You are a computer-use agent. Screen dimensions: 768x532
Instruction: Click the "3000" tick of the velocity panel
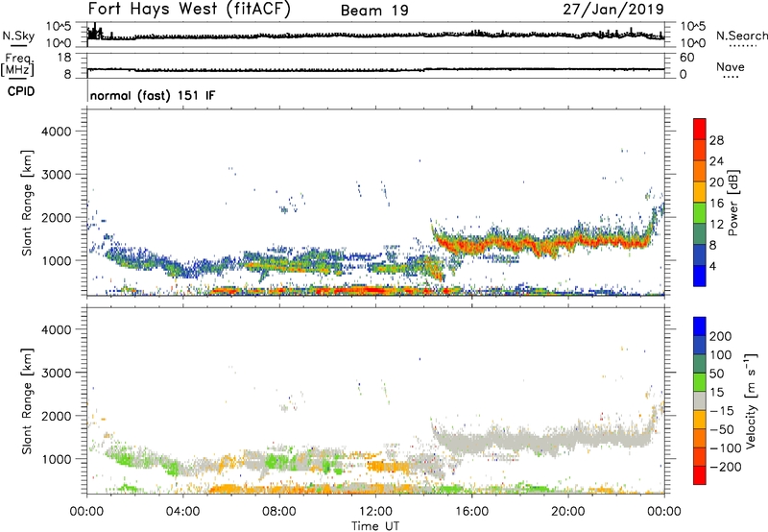56,373
